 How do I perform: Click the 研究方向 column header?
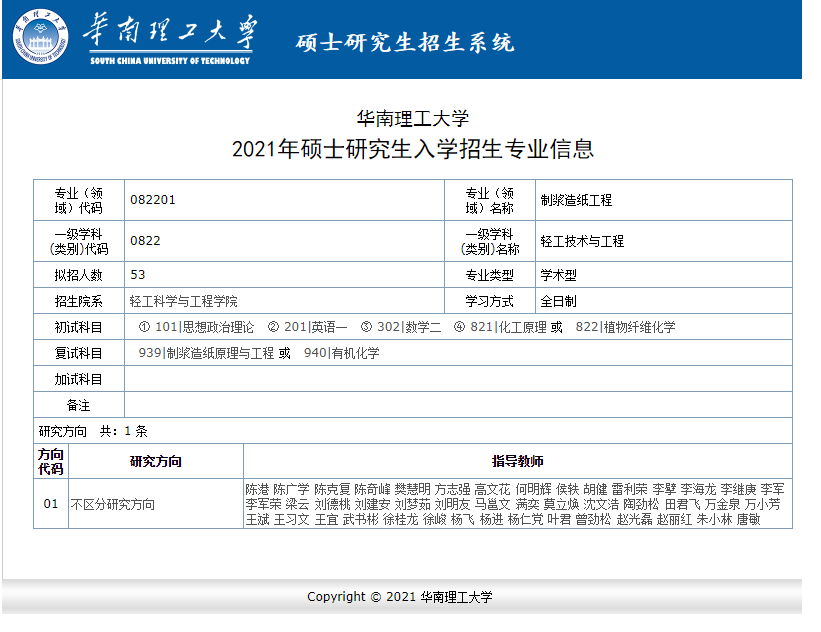click(156, 462)
